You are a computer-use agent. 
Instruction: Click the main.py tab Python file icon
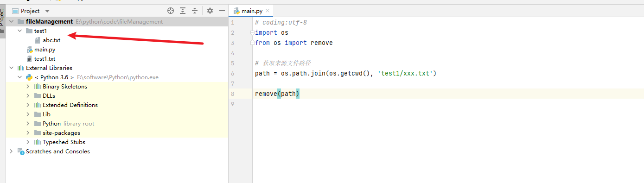[x=236, y=11]
